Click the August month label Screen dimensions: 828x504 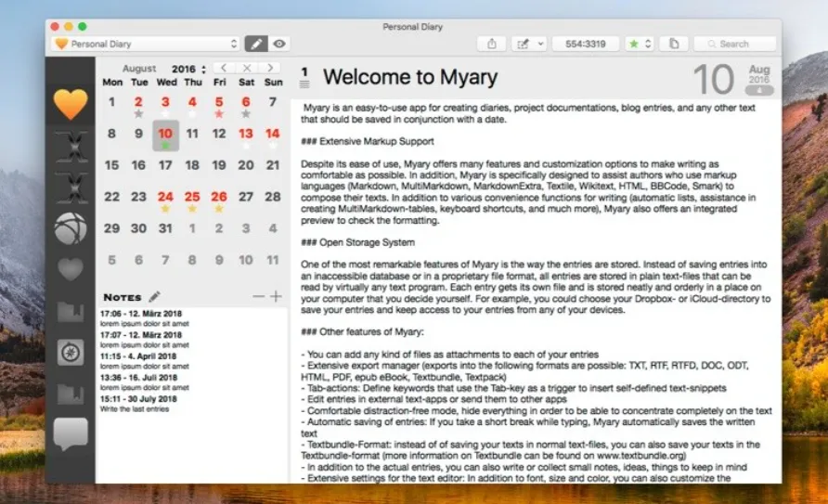[139, 69]
